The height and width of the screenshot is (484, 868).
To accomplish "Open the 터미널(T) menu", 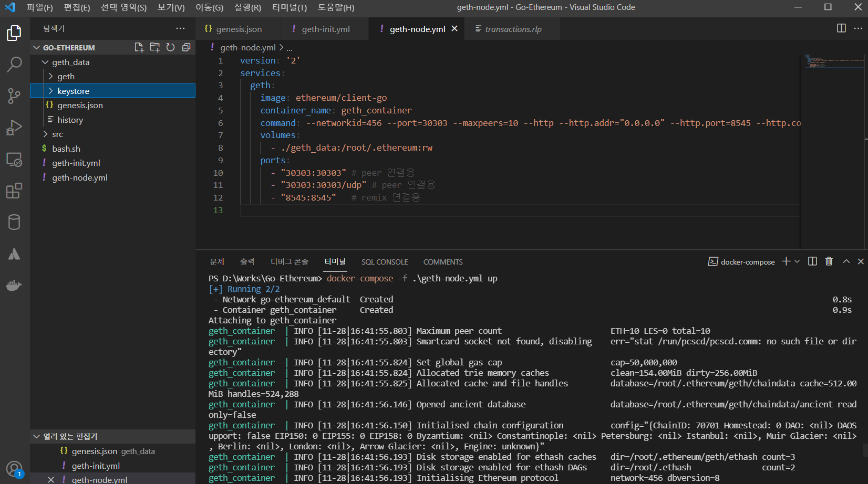I will point(290,7).
